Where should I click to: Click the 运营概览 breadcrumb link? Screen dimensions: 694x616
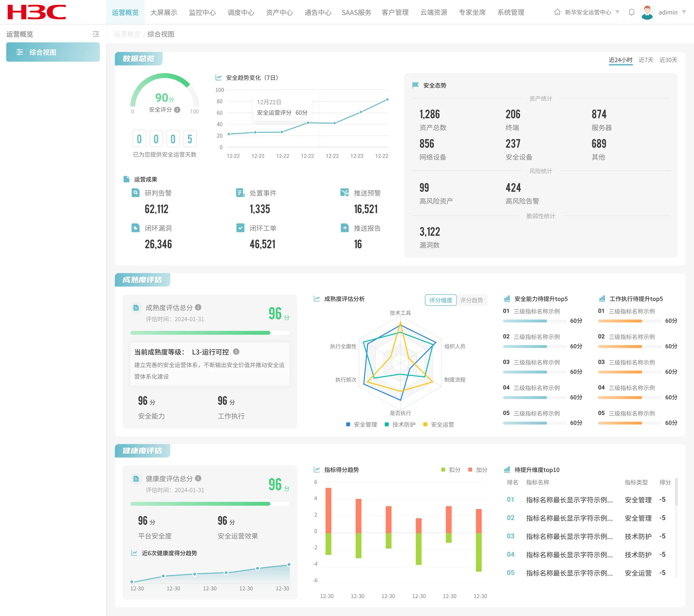point(127,34)
